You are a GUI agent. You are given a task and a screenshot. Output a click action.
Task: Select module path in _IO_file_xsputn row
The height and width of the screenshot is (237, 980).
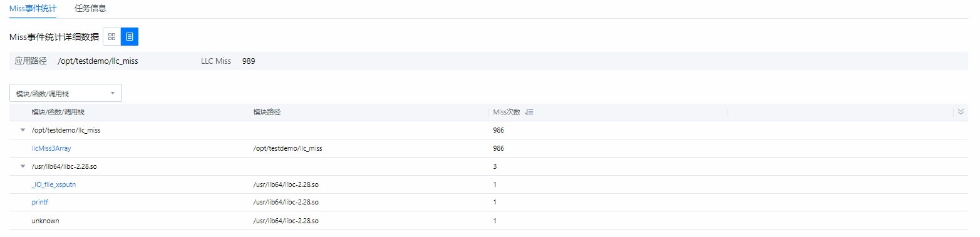(286, 185)
